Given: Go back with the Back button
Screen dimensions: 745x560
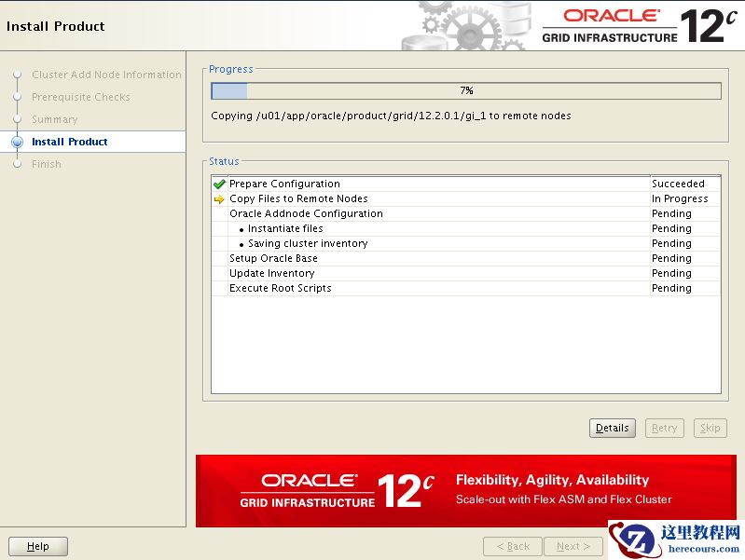Looking at the screenshot, I should tap(513, 546).
